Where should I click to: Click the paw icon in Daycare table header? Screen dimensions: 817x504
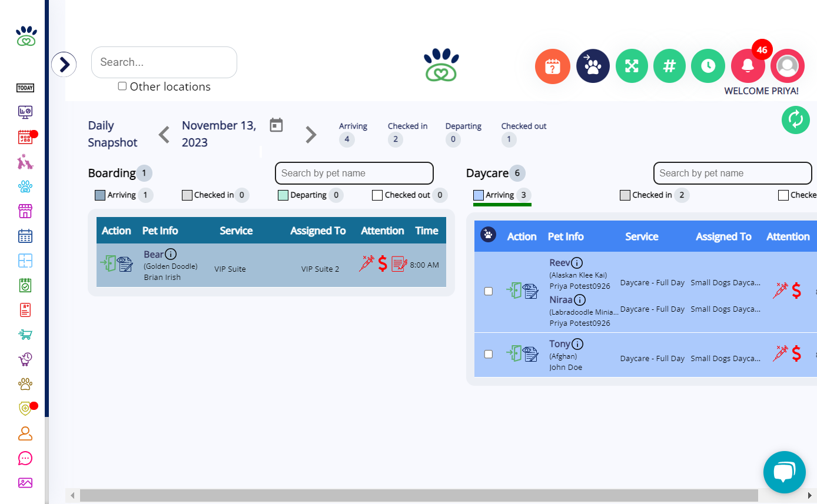[x=488, y=235]
